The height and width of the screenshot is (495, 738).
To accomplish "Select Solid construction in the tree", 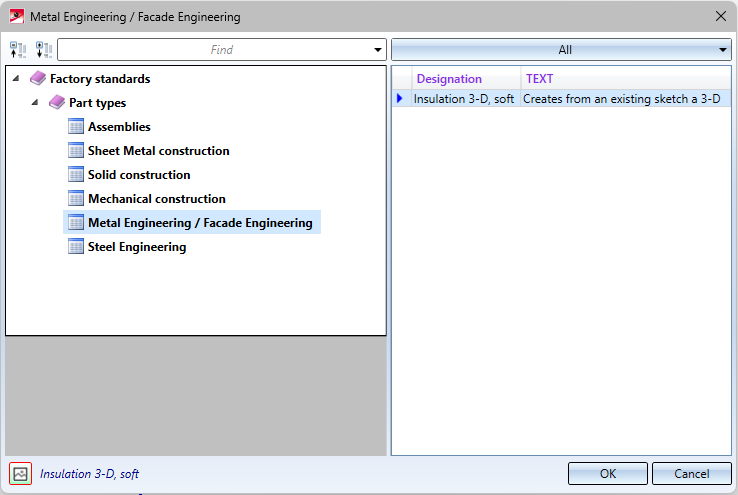I will pyautogui.click(x=139, y=175).
